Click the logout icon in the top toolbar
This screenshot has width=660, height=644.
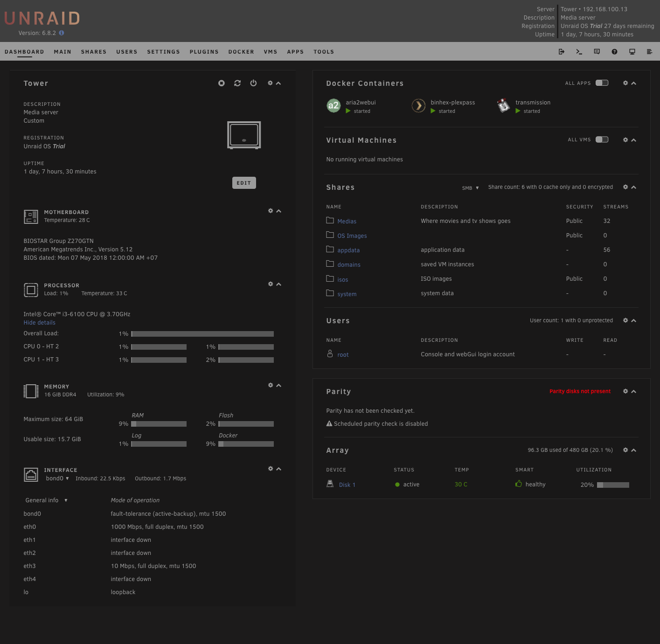point(562,51)
